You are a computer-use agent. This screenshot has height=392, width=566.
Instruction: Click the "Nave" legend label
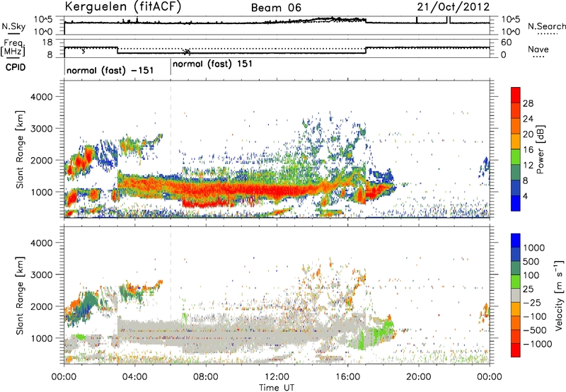tap(538, 50)
